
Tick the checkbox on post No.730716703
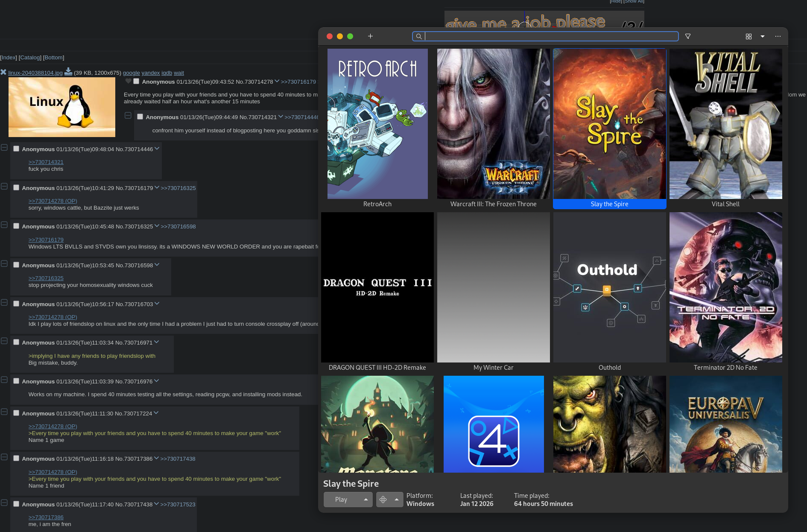[x=16, y=304]
